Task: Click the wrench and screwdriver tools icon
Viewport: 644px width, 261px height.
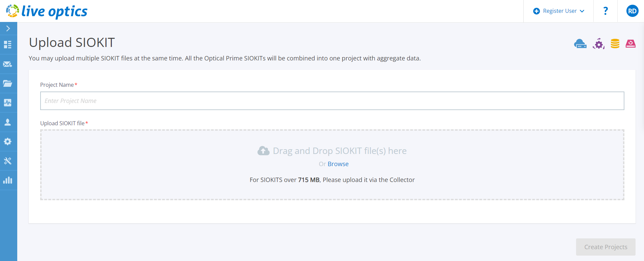Action: (x=8, y=161)
